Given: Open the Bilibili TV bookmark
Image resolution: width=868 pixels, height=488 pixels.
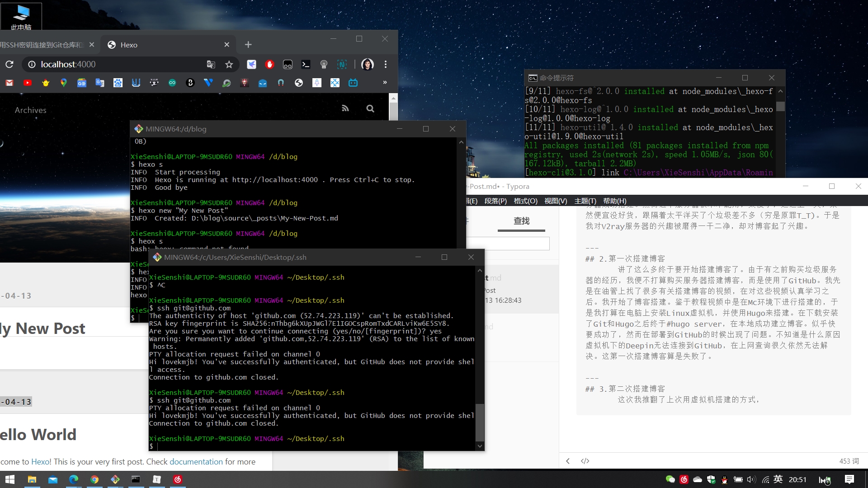Looking at the screenshot, I should click(353, 83).
